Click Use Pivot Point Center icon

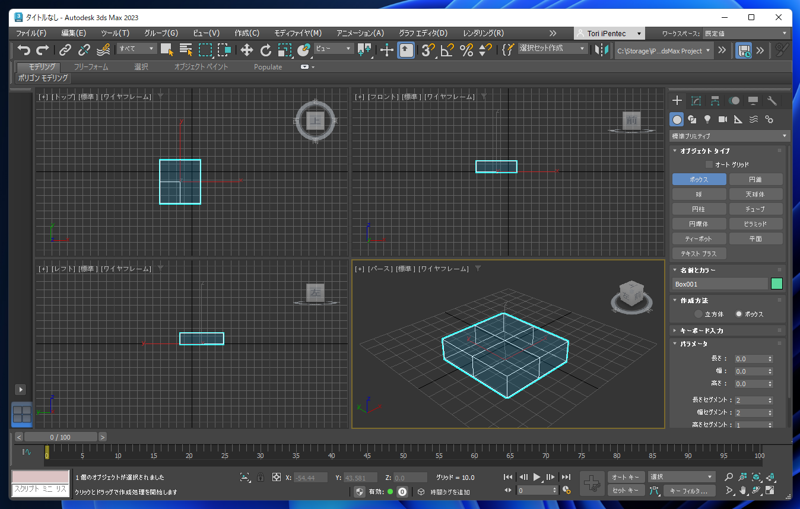[364, 50]
